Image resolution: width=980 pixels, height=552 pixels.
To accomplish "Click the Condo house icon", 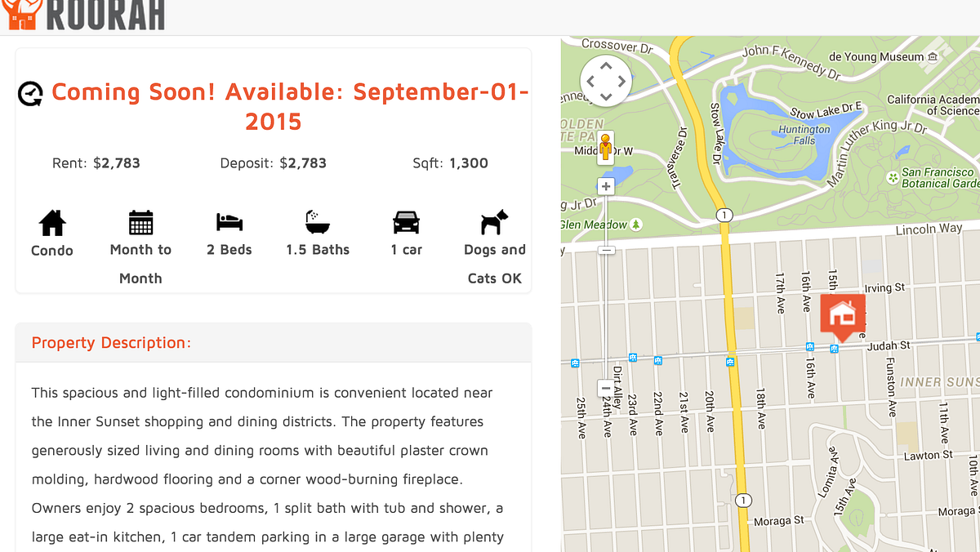I will coord(52,222).
